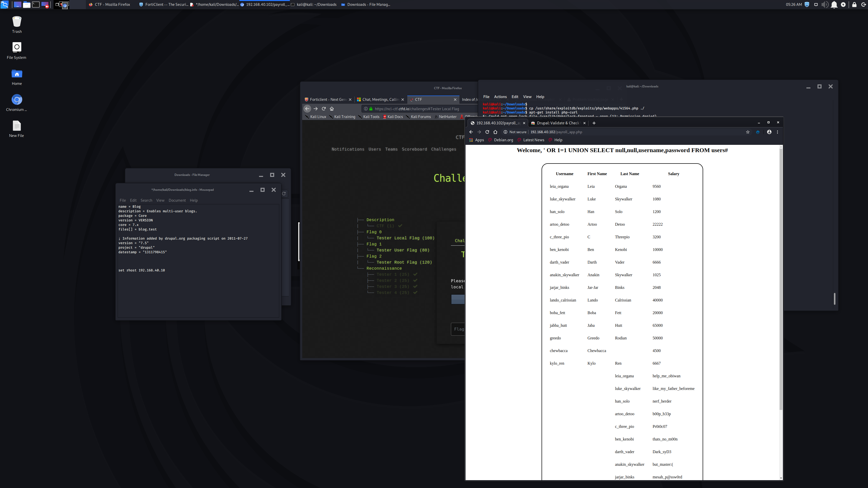Viewport: 868px width, 488px height.
Task: Open Tester Local Flag (100) challenge
Action: click(x=405, y=238)
